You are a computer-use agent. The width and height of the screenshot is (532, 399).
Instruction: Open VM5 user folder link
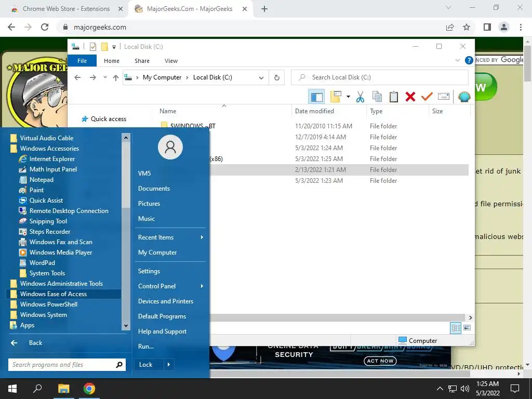[x=144, y=174]
